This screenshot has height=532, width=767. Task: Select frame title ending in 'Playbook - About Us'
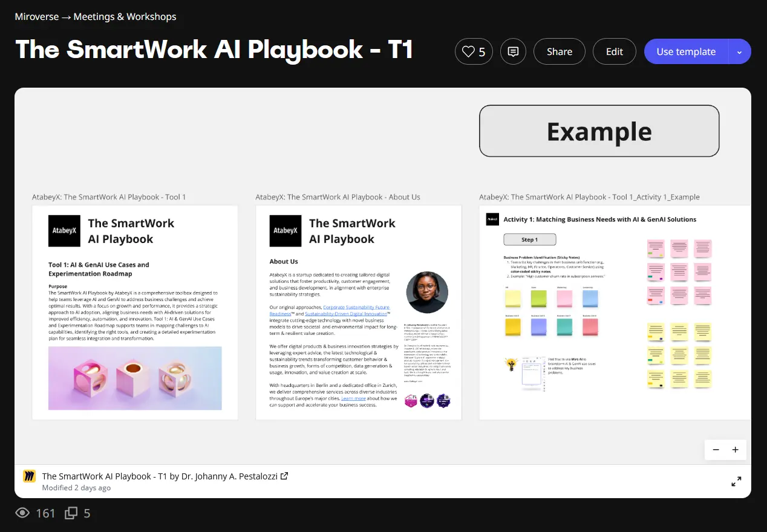coord(338,197)
